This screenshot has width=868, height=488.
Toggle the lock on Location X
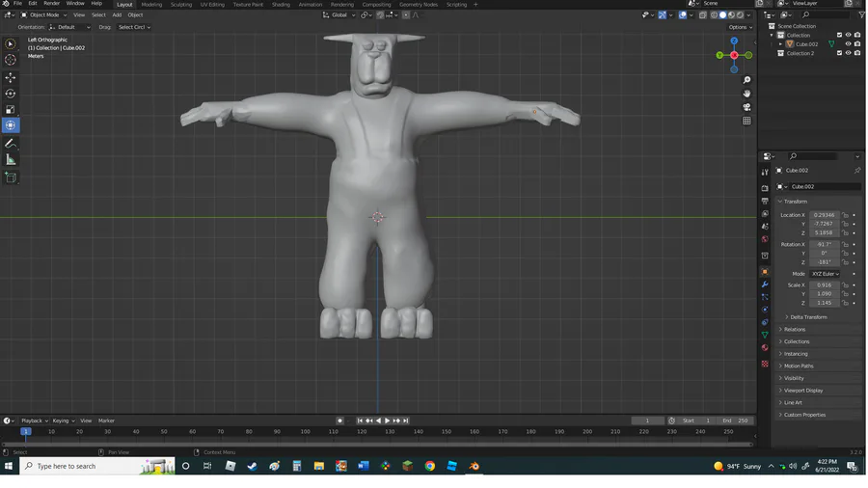(845, 215)
